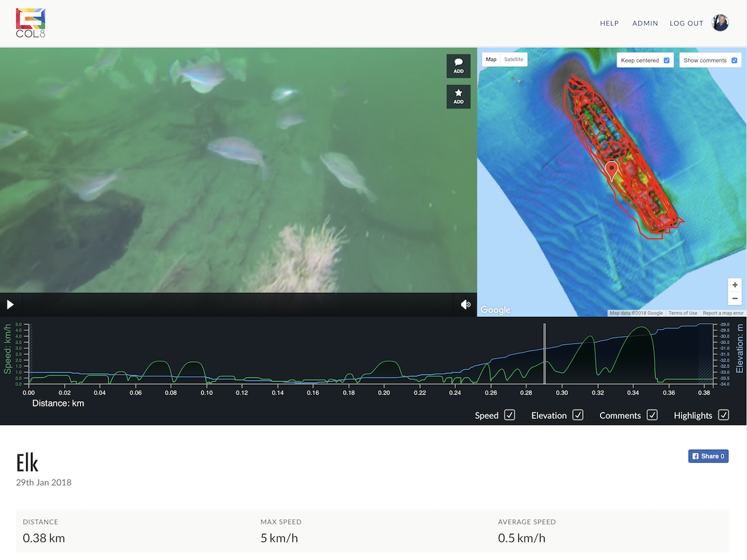Open map Terms of Use
The image size is (747, 560).
coord(683,313)
